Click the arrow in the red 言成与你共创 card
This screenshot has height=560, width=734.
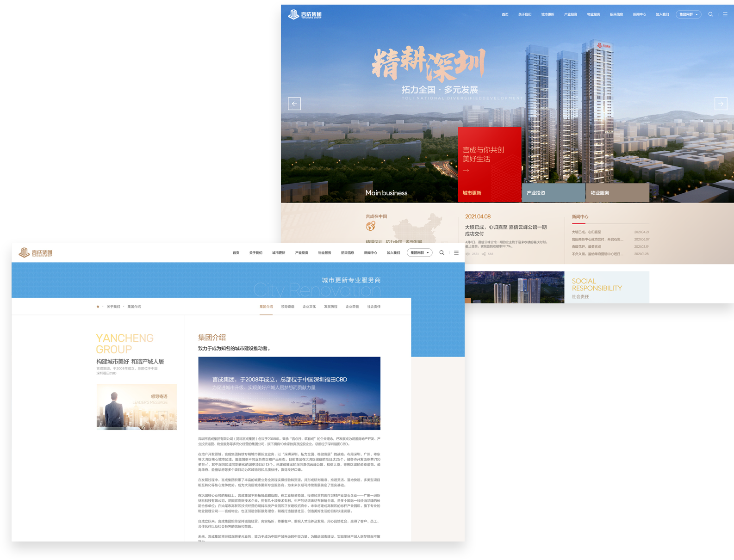(466, 171)
